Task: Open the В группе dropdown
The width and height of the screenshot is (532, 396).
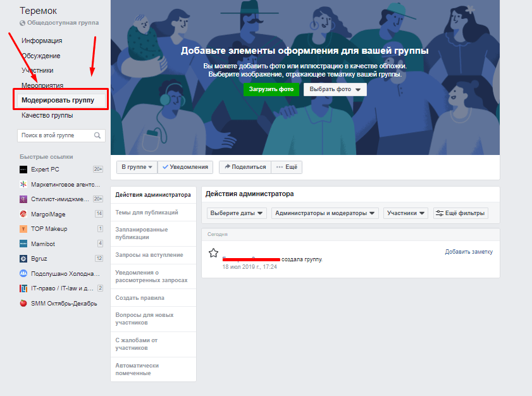Action: [x=137, y=167]
